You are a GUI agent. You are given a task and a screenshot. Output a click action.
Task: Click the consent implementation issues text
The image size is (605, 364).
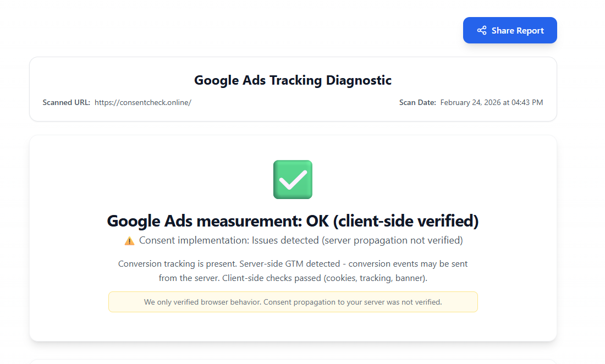coord(301,240)
